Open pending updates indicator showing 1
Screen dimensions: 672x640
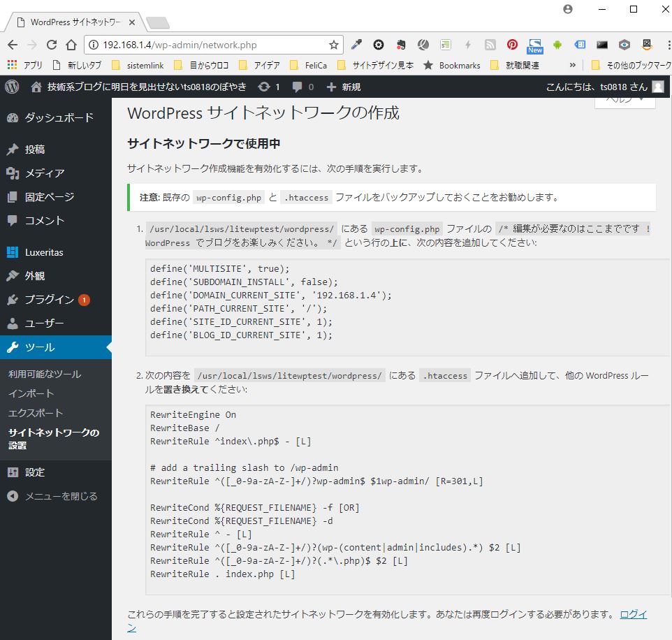(269, 87)
